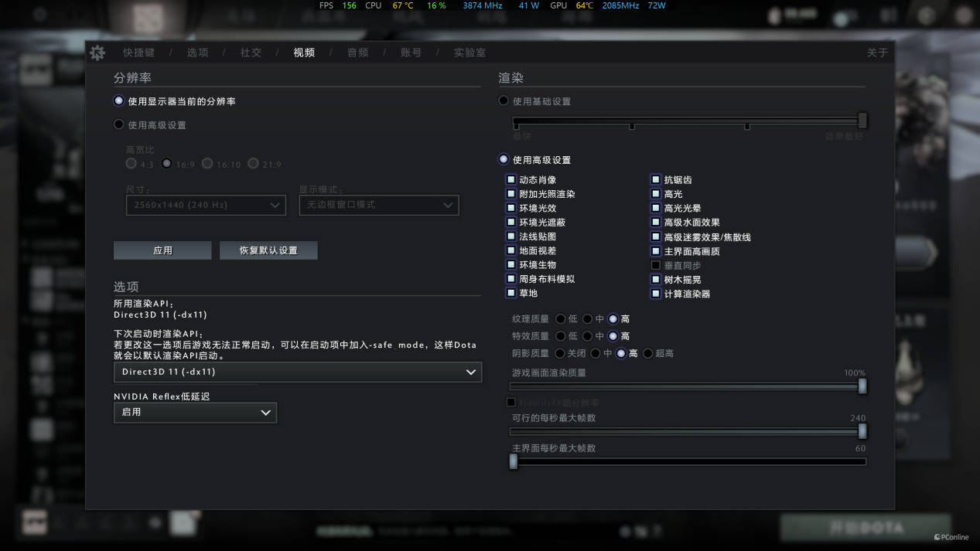Select 4:3 aspect ratio
Image resolution: width=980 pixels, height=551 pixels.
131,164
